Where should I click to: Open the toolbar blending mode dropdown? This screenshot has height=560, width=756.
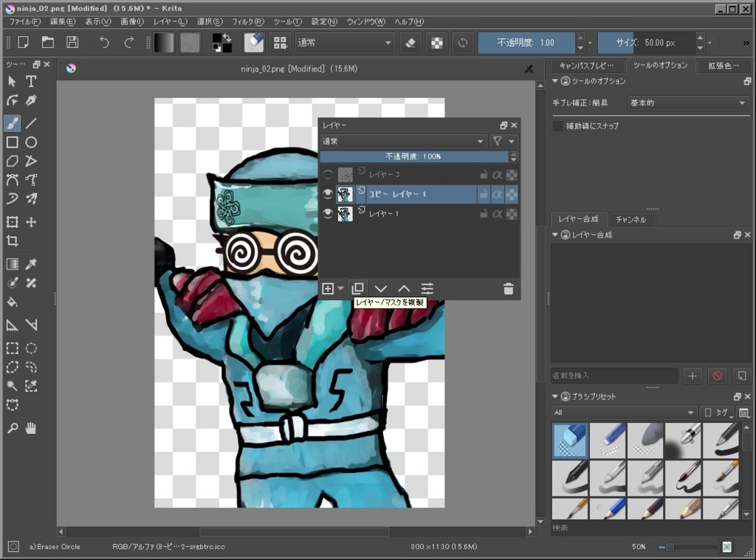(344, 42)
